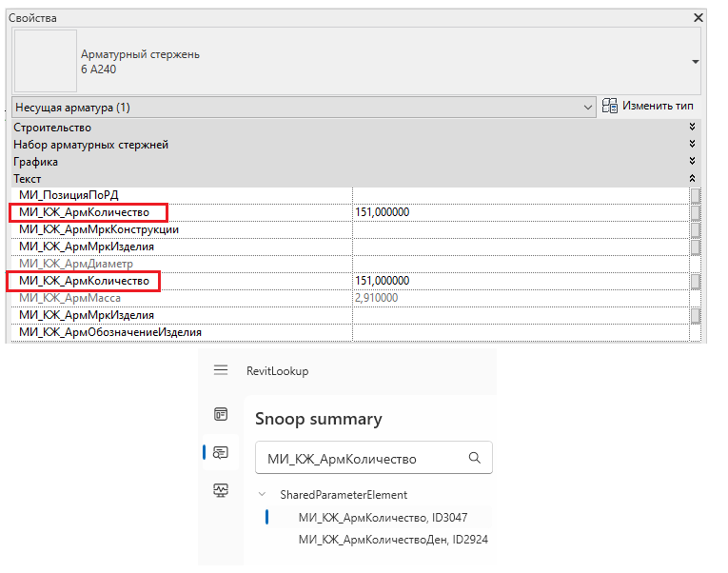Click associate button for first МИ_КЖ_АрмКоличество row
Image resolution: width=728 pixels, height=573 pixels.
point(695,212)
